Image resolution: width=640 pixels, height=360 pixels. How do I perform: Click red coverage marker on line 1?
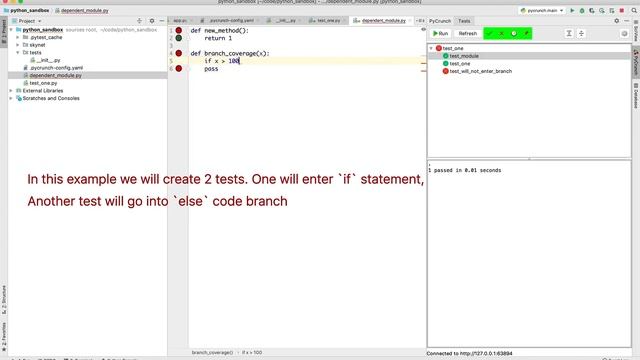(x=179, y=30)
